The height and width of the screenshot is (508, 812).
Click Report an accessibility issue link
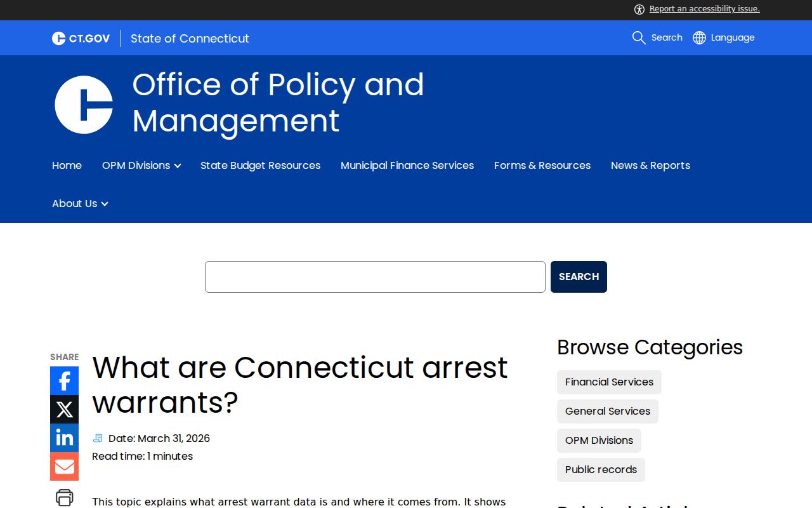point(704,9)
